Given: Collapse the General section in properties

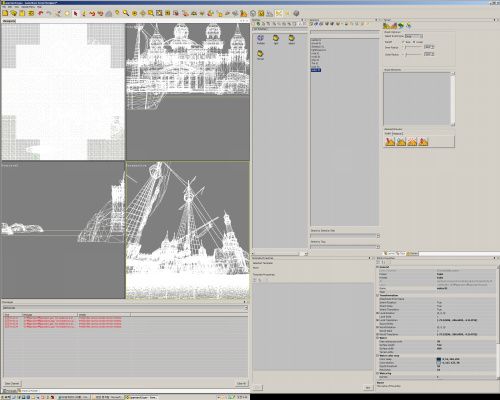Looking at the screenshot, I should [x=378, y=267].
